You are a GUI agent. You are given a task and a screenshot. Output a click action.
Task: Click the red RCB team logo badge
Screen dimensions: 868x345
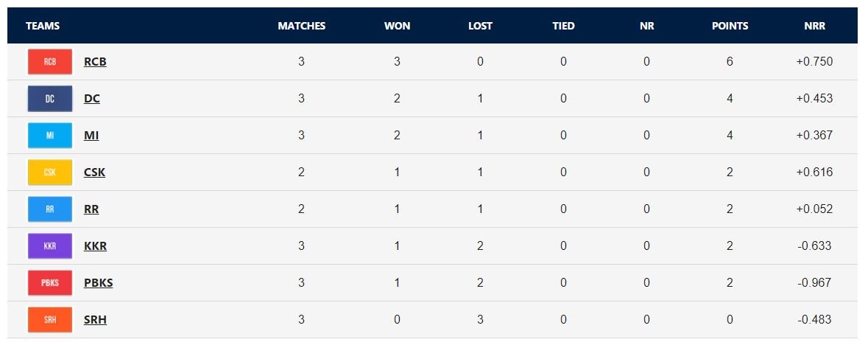click(x=50, y=62)
